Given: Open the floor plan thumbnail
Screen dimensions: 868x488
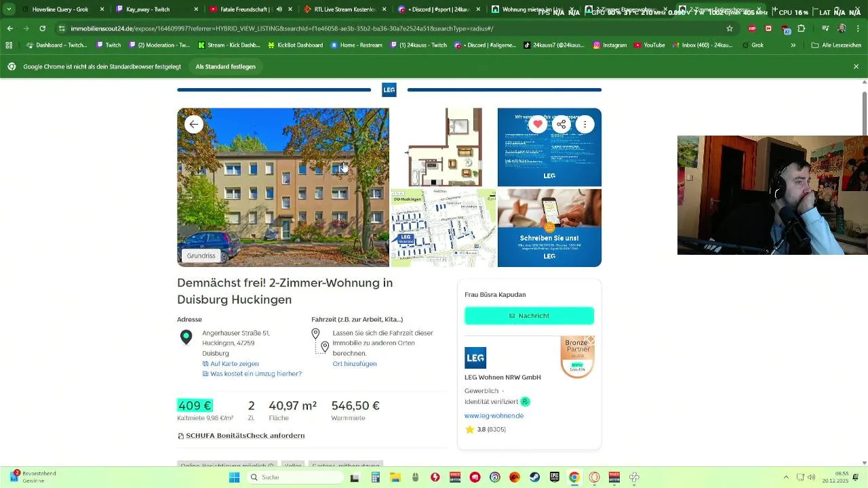Looking at the screenshot, I should click(443, 146).
